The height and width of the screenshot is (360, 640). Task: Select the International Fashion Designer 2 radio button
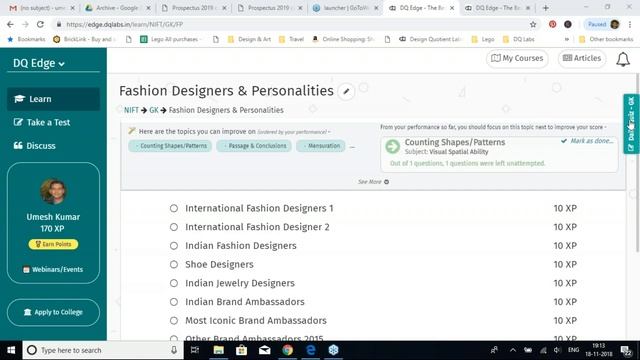click(x=174, y=227)
